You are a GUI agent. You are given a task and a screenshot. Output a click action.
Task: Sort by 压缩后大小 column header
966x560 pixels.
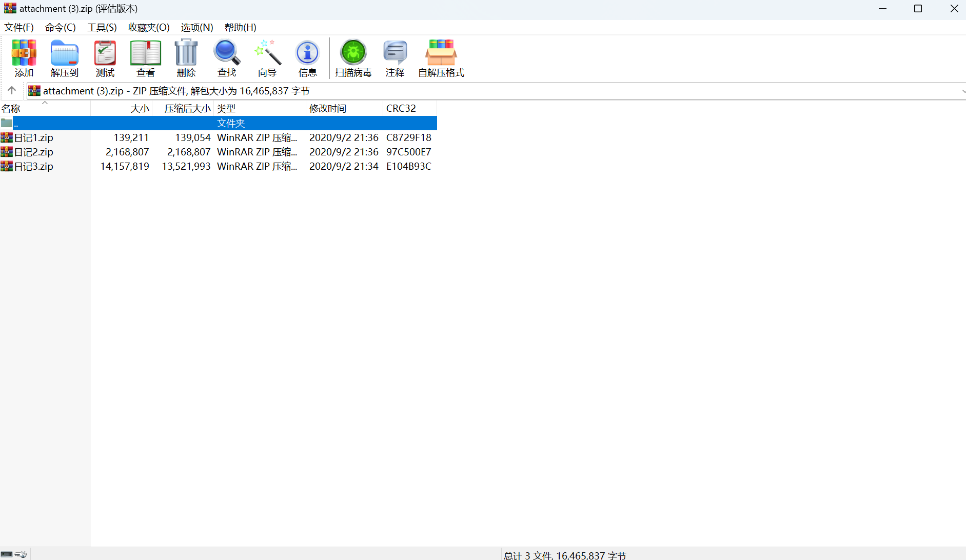click(x=183, y=108)
